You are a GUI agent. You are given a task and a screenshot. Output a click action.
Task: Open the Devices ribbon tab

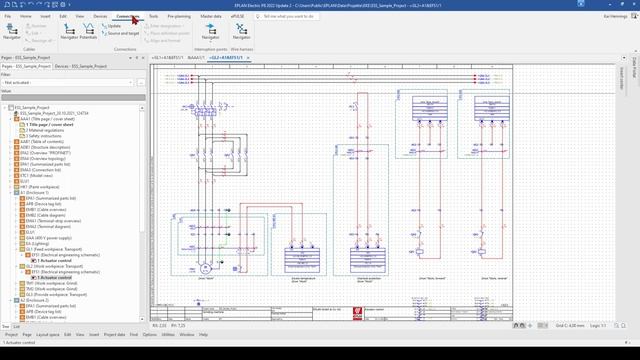[100, 16]
